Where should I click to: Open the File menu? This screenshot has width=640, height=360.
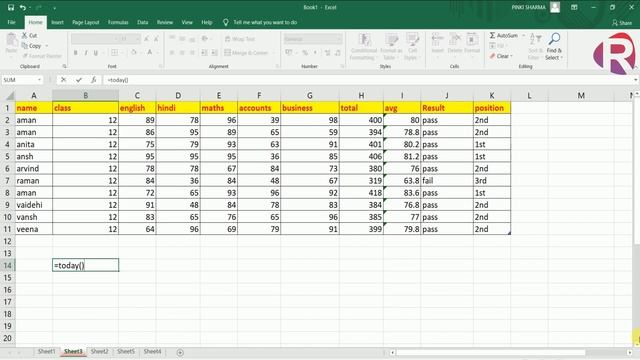[11, 22]
